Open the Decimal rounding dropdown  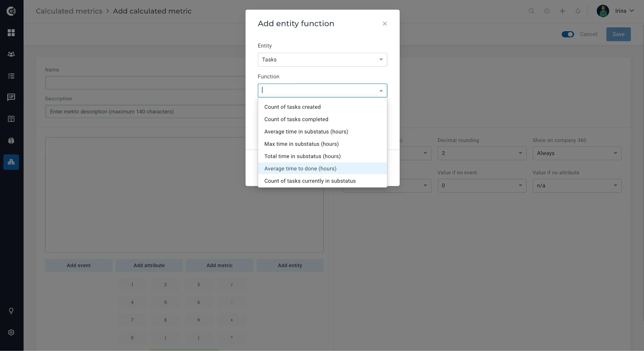[x=482, y=153]
